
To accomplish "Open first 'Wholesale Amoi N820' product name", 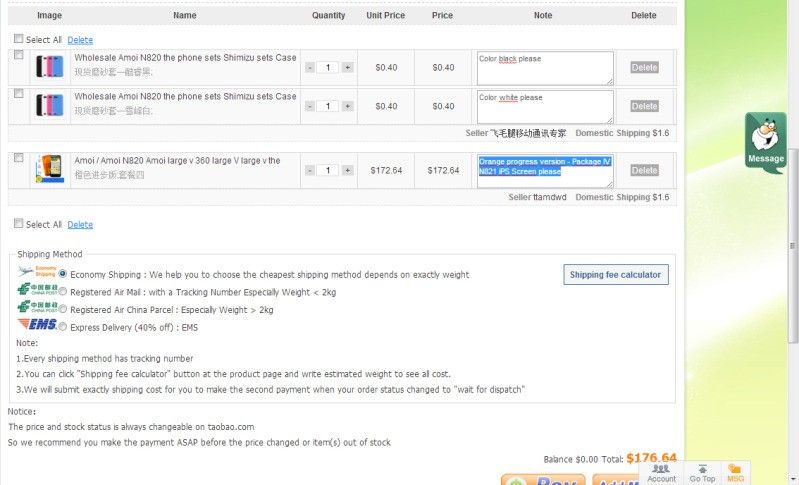I will pos(185,58).
